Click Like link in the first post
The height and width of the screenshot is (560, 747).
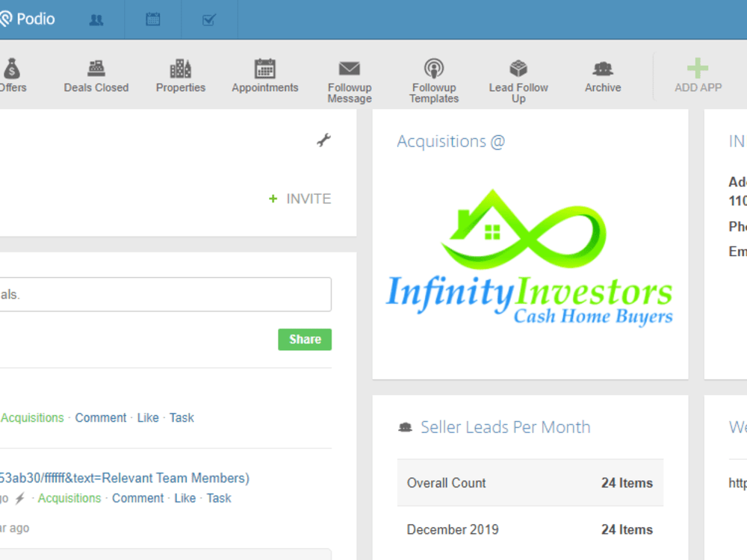coord(148,417)
